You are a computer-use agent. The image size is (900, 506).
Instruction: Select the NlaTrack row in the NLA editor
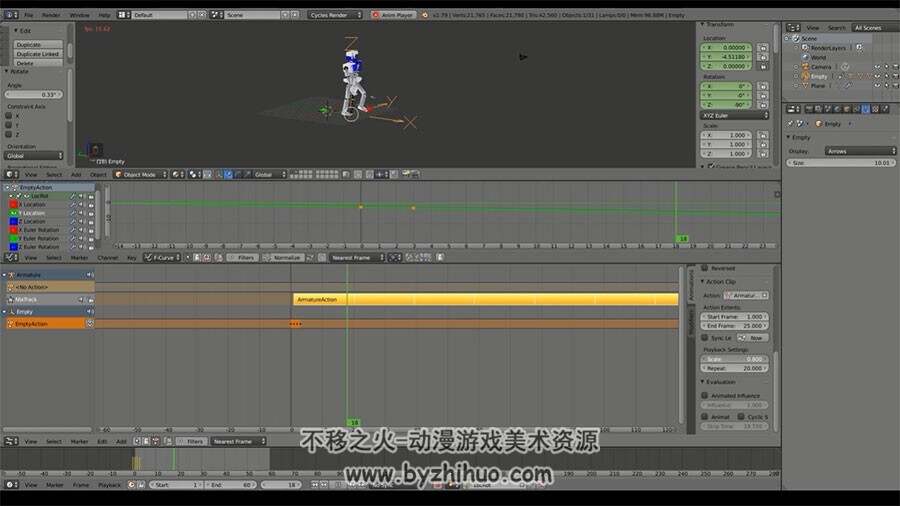49,299
